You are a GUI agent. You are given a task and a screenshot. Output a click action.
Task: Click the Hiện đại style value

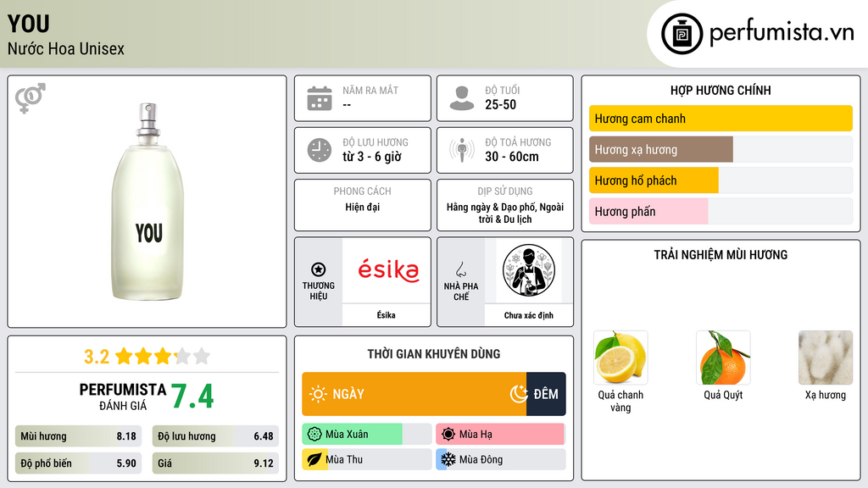[363, 207]
